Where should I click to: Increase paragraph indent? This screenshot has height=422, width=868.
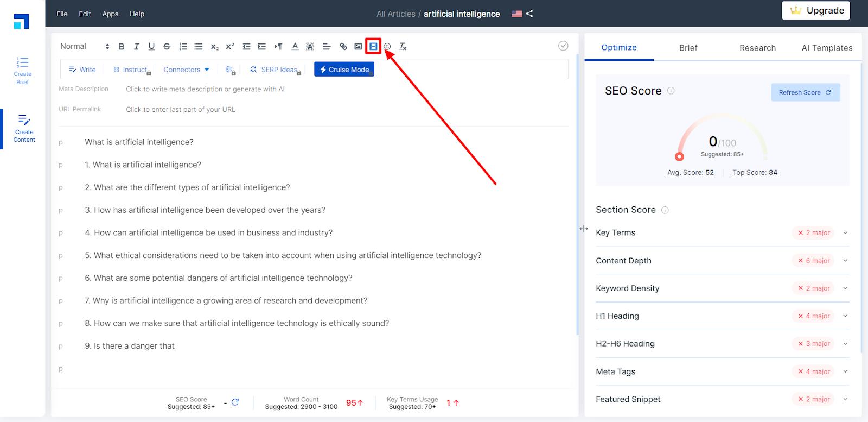click(x=261, y=47)
